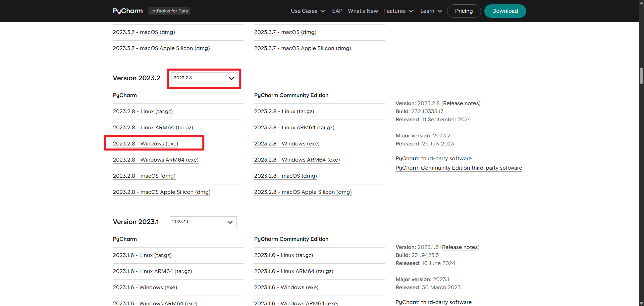Screen dimensions: 644x306
Task: Select the Released: 10 June 2024 text
Action: coord(425,263)
